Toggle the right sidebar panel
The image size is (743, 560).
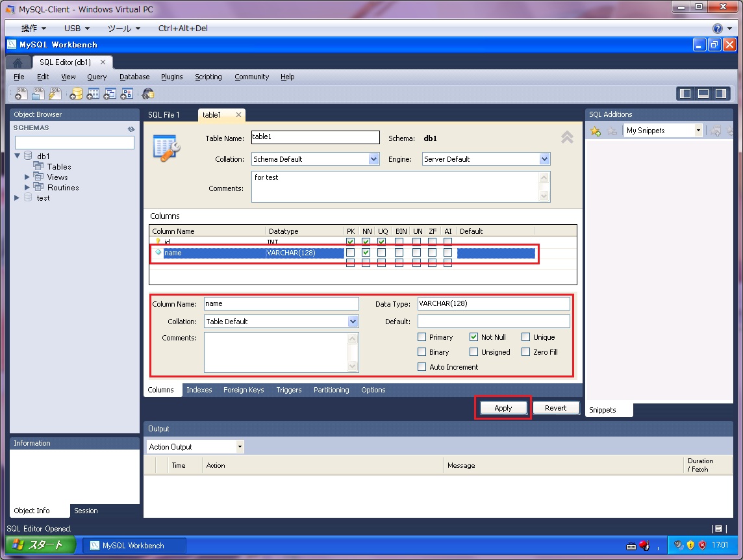click(721, 94)
